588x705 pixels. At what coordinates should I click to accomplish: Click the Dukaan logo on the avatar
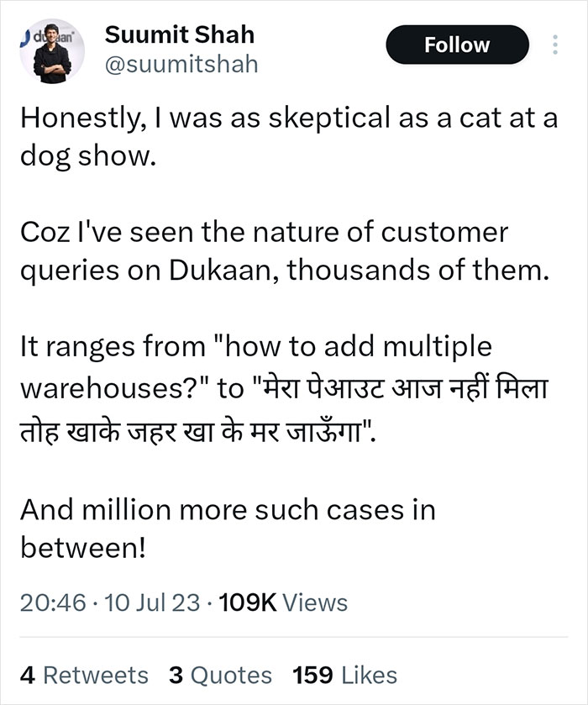pos(50,36)
